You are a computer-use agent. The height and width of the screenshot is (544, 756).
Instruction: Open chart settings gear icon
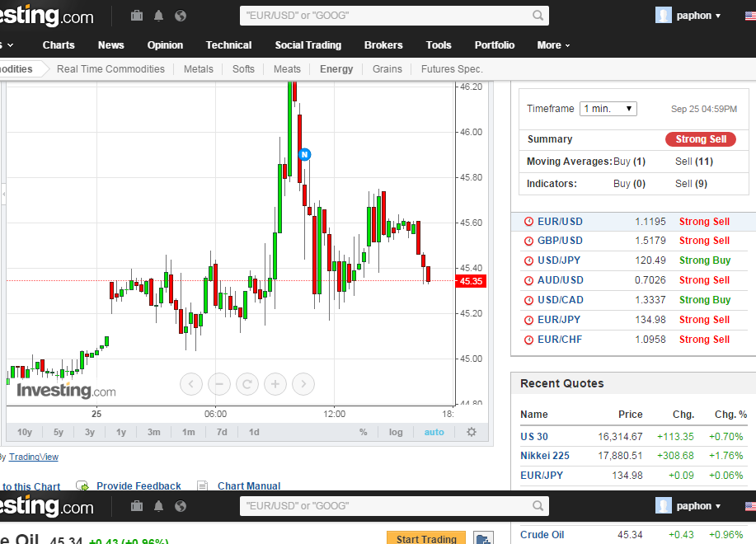point(472,432)
